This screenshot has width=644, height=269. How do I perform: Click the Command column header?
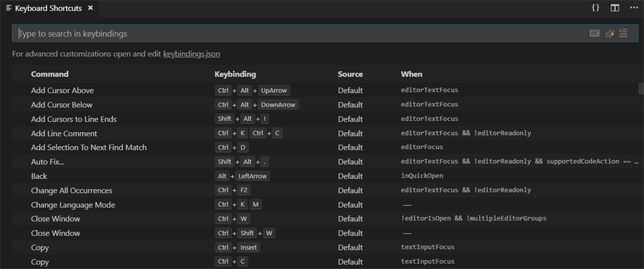point(50,74)
